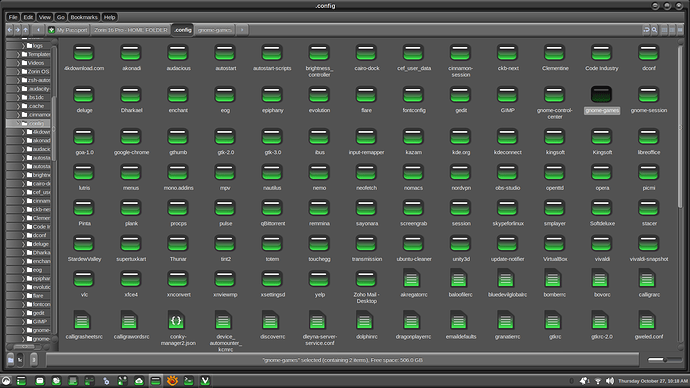Open the Go menu
This screenshot has height=388, width=690.
[61, 17]
